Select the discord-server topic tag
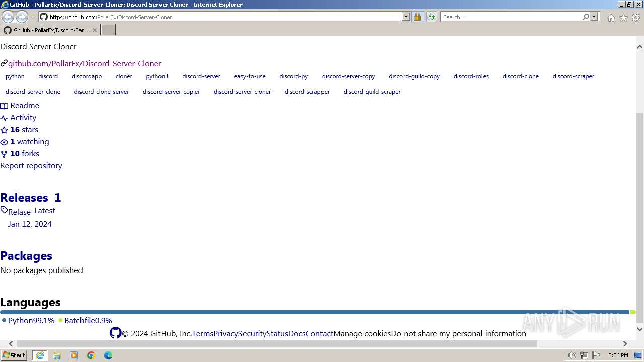The height and width of the screenshot is (362, 644). [x=201, y=76]
